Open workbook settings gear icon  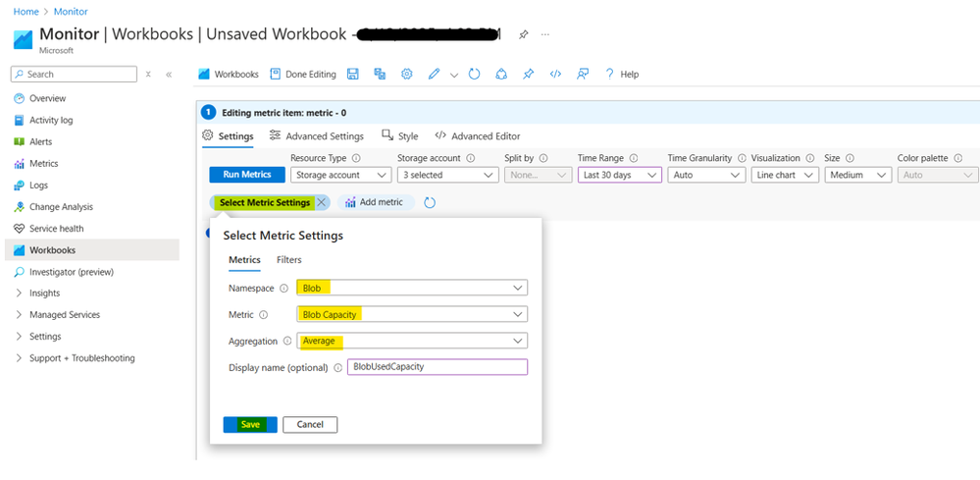click(407, 74)
